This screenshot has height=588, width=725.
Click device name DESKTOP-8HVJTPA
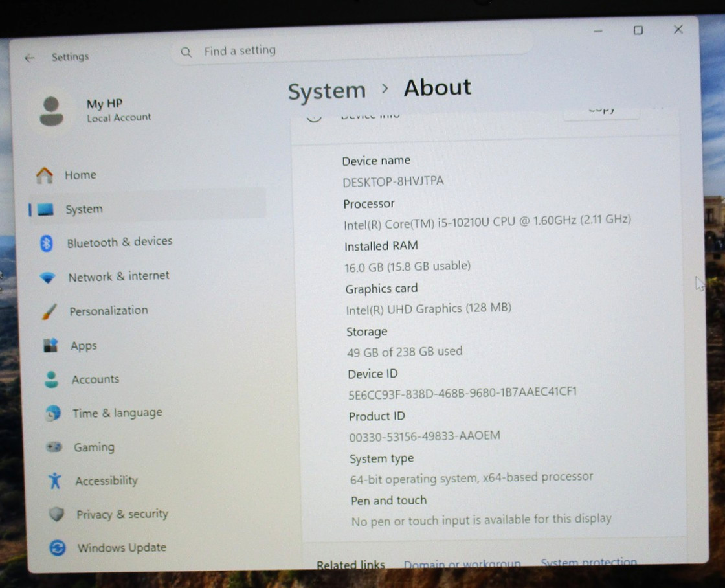point(393,181)
